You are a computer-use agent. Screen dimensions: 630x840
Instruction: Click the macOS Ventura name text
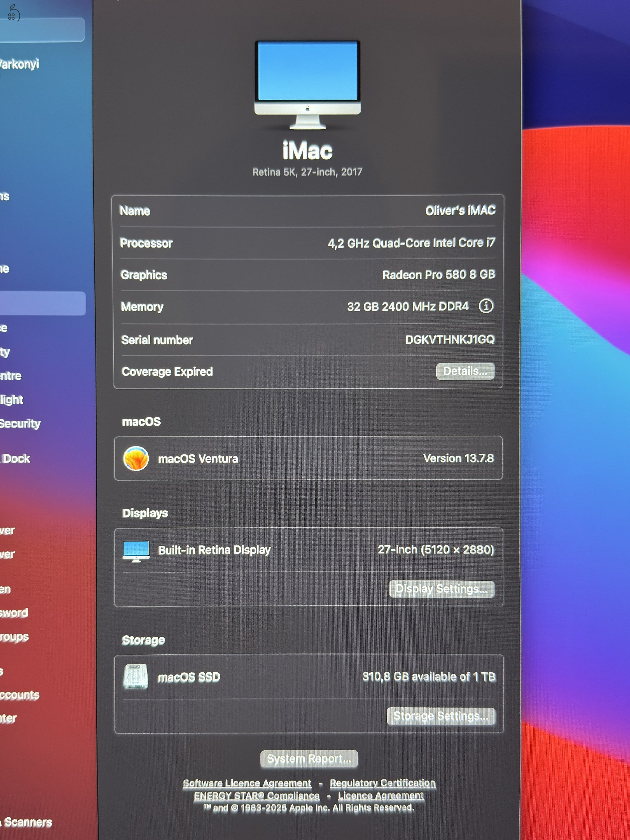coord(198,459)
